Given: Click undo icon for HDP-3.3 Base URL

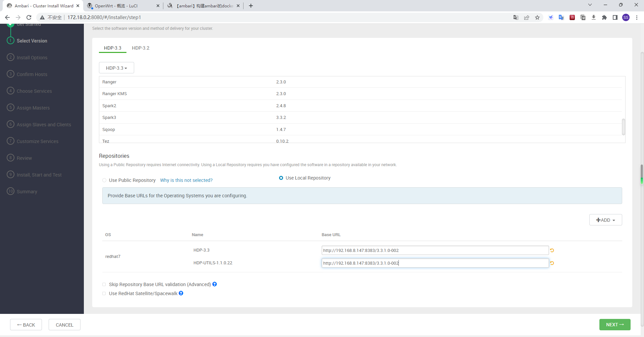Looking at the screenshot, I should (552, 250).
